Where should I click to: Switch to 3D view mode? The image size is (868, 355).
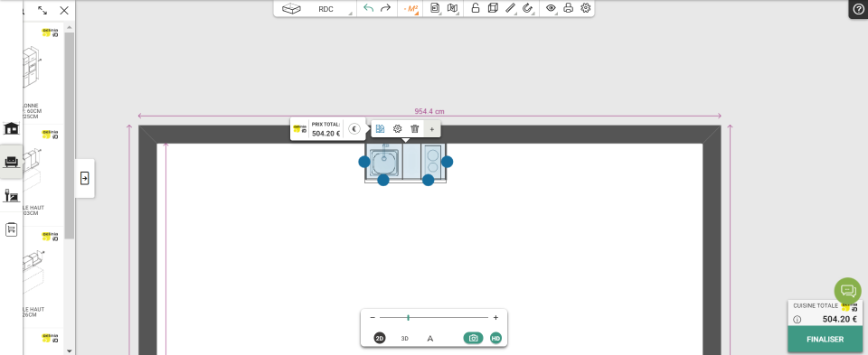coord(405,339)
